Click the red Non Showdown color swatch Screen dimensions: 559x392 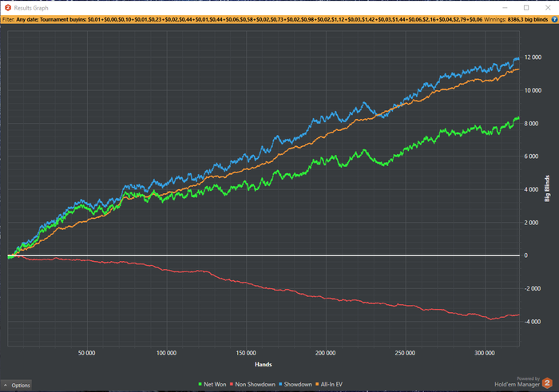click(x=232, y=384)
